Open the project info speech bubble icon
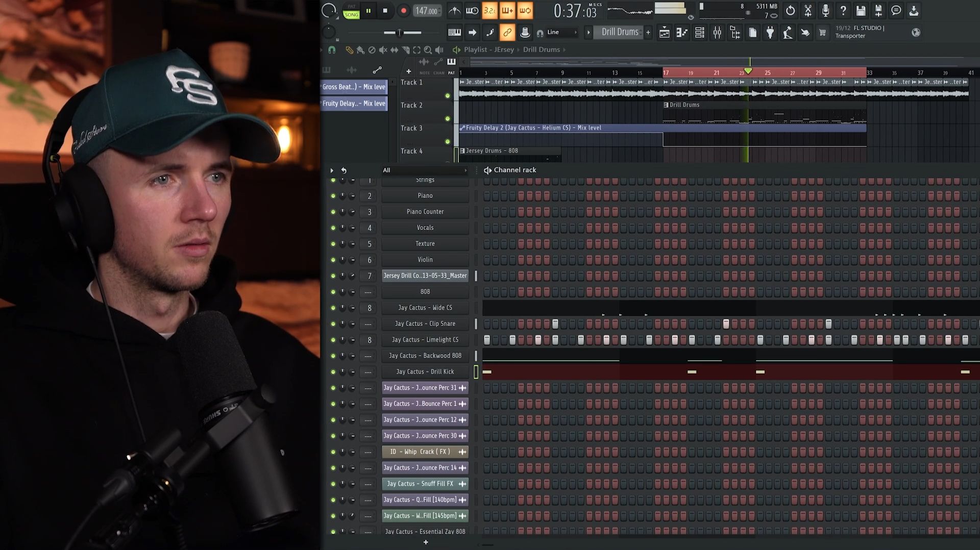Image resolution: width=980 pixels, height=550 pixels. (896, 11)
